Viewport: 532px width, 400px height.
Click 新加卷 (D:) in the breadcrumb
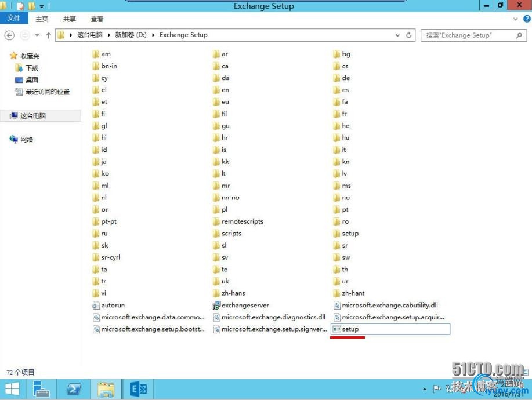pos(131,35)
